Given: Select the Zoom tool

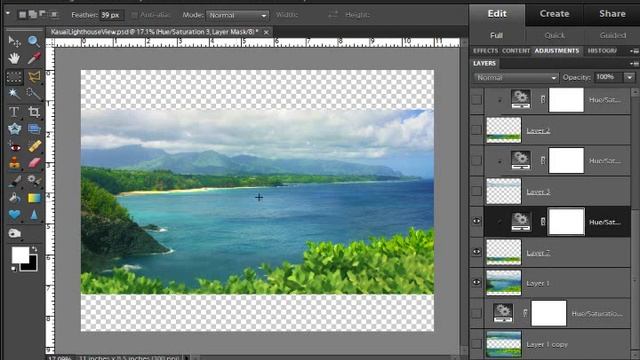Looking at the screenshot, I should tap(34, 41).
